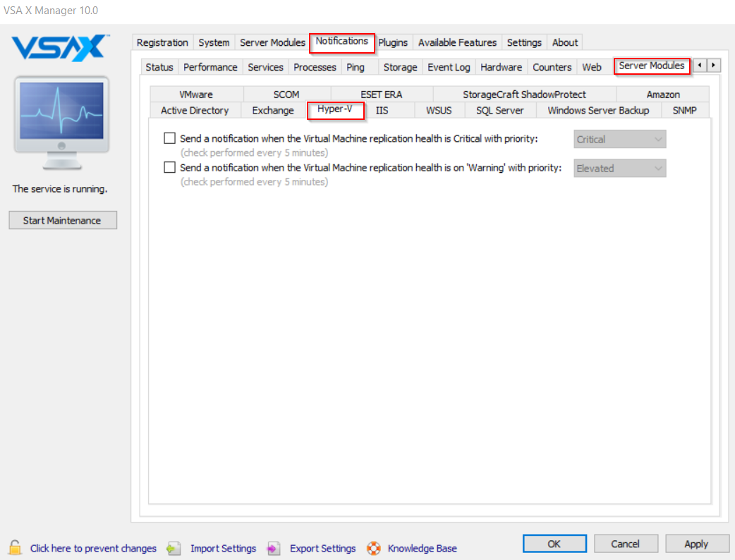The height and width of the screenshot is (560, 735).
Task: Open the Exchange module tab
Action: (x=273, y=111)
